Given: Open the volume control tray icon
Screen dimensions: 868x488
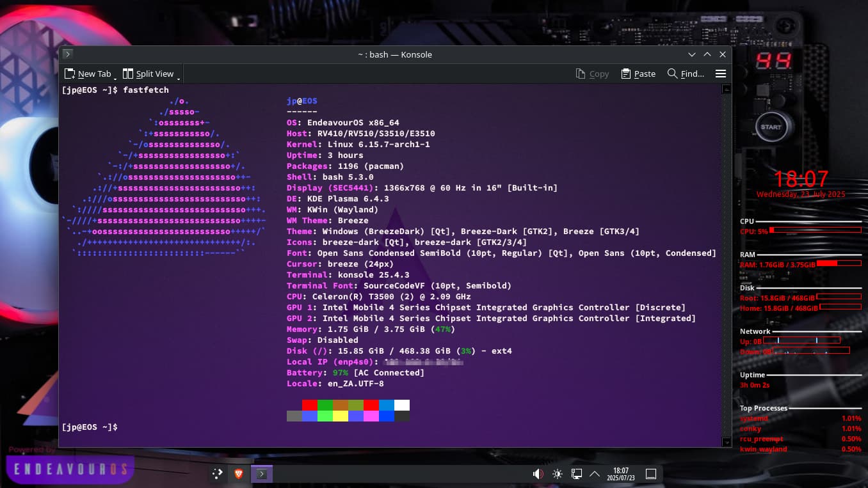Looking at the screenshot, I should [x=538, y=474].
